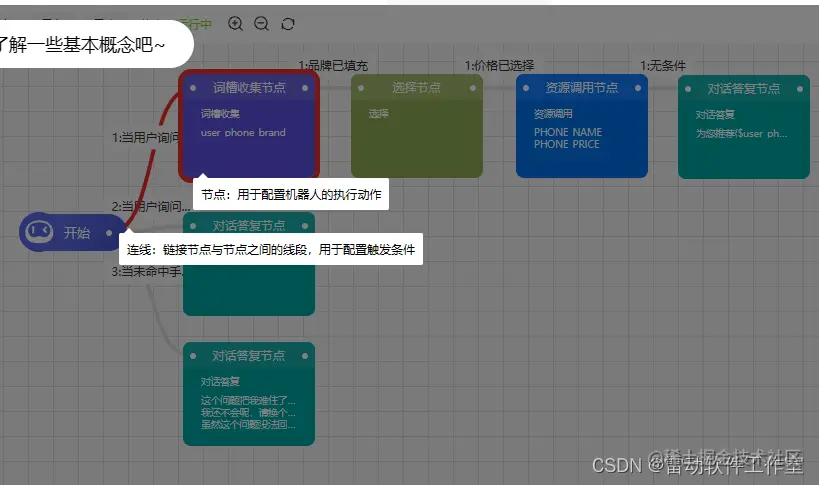The image size is (819, 485).
Task: Click the PHONE PRICE resource text
Action: click(567, 144)
